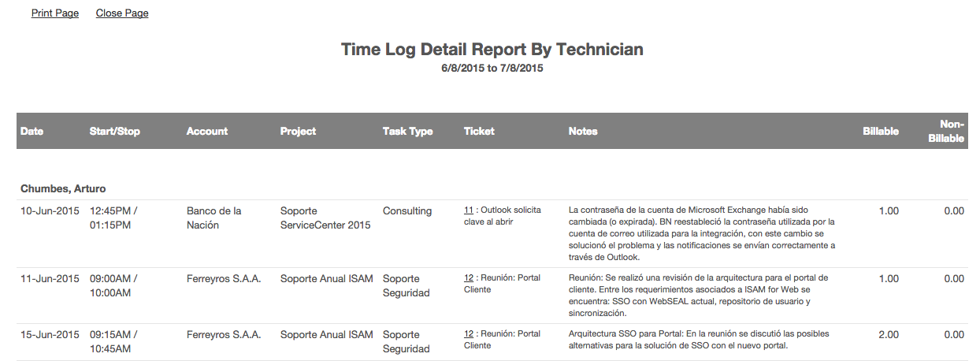Select the 09:15AM / 10:45AM time cell
The height and width of the screenshot is (361, 980).
coord(114,342)
